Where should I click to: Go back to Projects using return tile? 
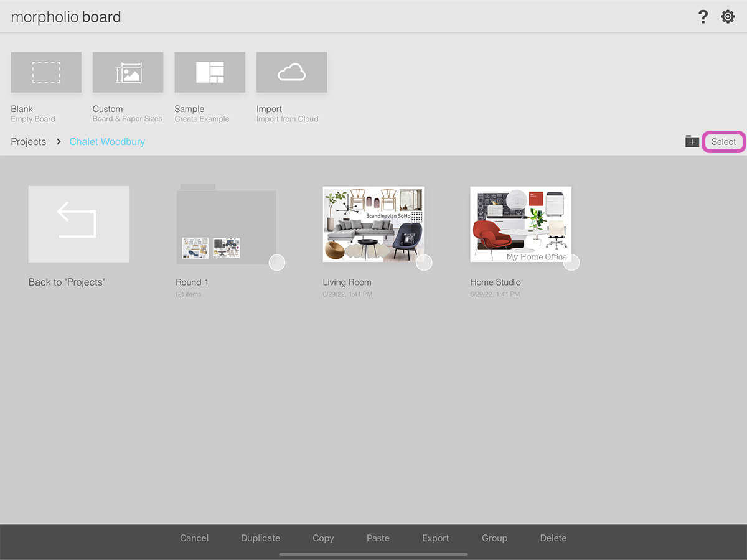click(x=79, y=224)
